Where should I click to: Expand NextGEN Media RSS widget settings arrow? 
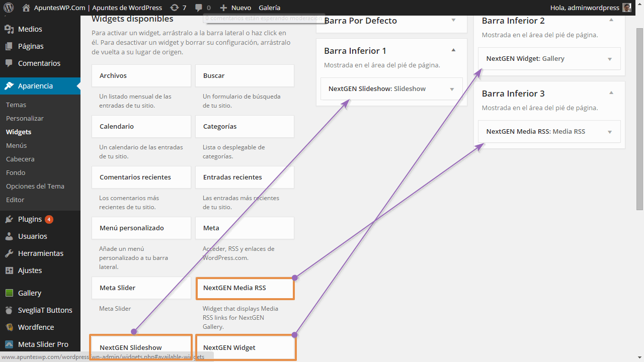click(x=610, y=132)
